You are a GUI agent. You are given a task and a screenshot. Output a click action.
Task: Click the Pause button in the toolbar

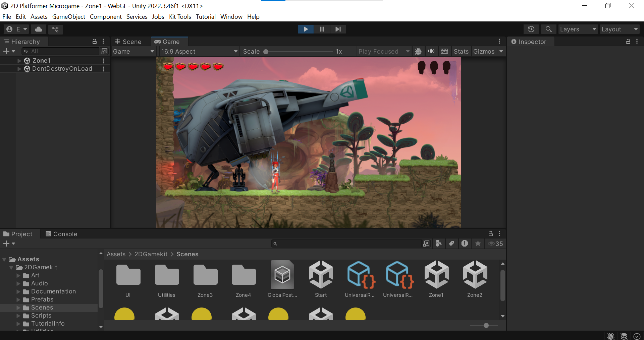click(322, 29)
